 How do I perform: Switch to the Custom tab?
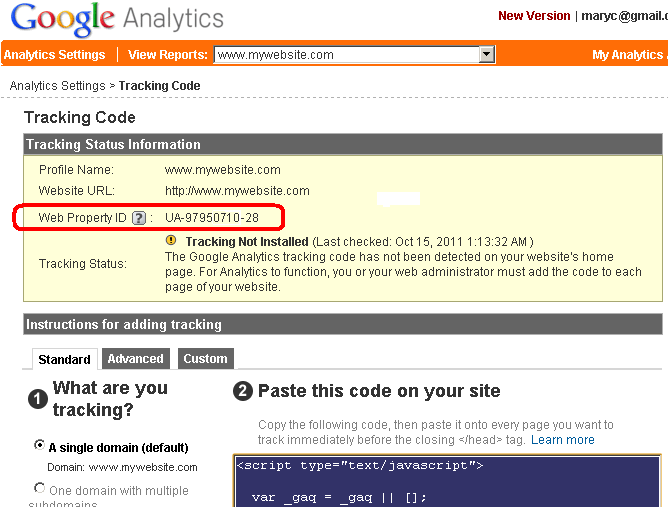pyautogui.click(x=205, y=358)
